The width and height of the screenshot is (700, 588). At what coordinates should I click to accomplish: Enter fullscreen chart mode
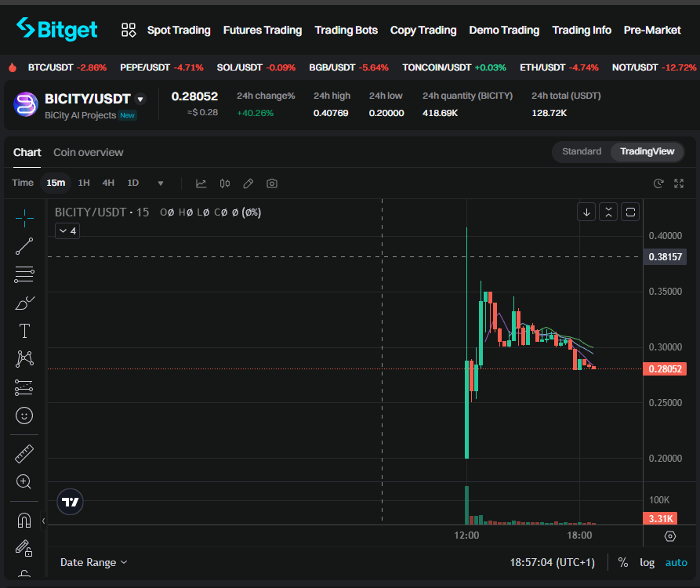[679, 183]
